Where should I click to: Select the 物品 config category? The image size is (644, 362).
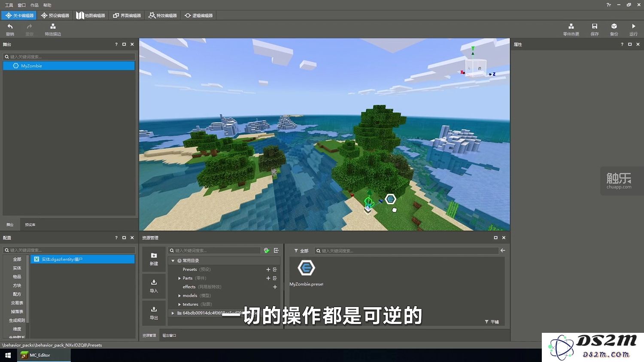(17, 277)
